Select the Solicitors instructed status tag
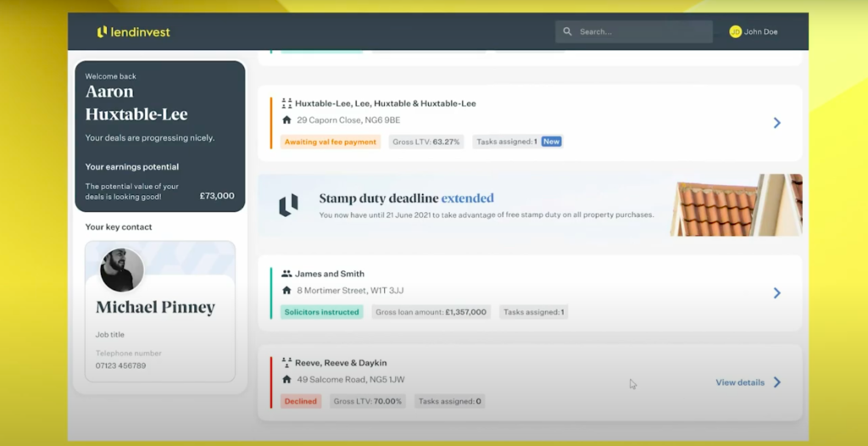Image resolution: width=868 pixels, height=446 pixels. pyautogui.click(x=321, y=312)
